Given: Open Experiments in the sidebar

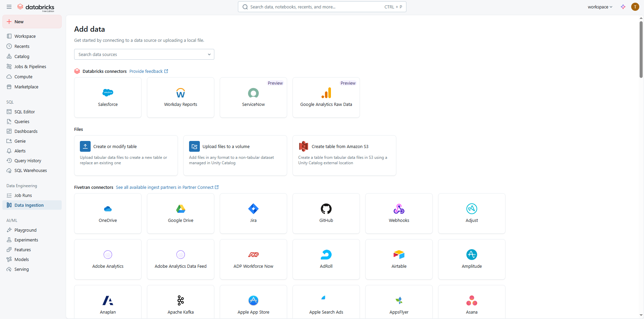Looking at the screenshot, I should 32,240.
